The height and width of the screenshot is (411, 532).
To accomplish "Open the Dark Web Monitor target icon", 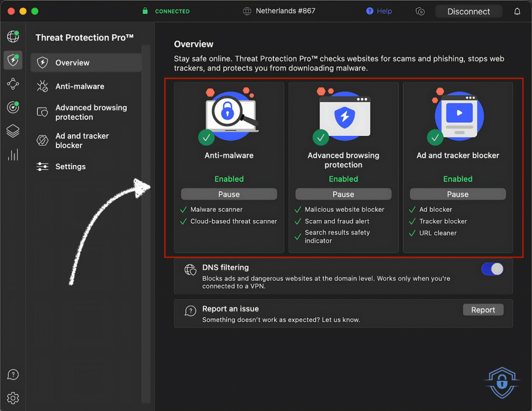I will pyautogui.click(x=13, y=107).
